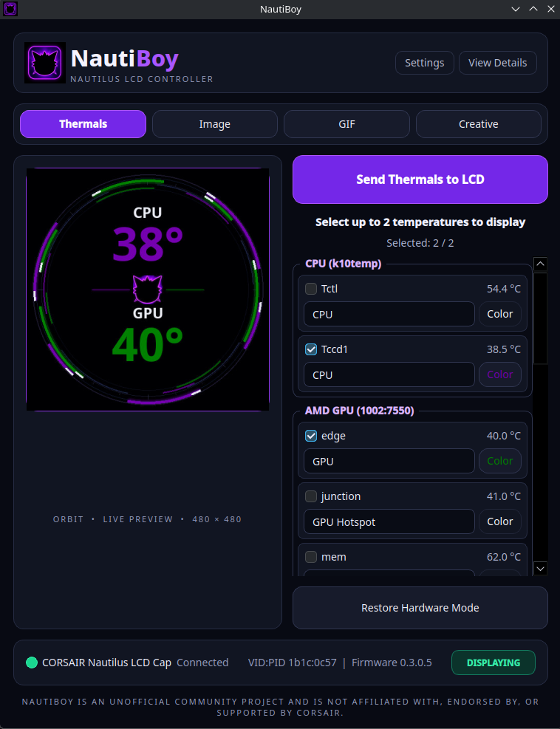Open the green Color picker for edge
The image size is (560, 729).
tap(500, 461)
